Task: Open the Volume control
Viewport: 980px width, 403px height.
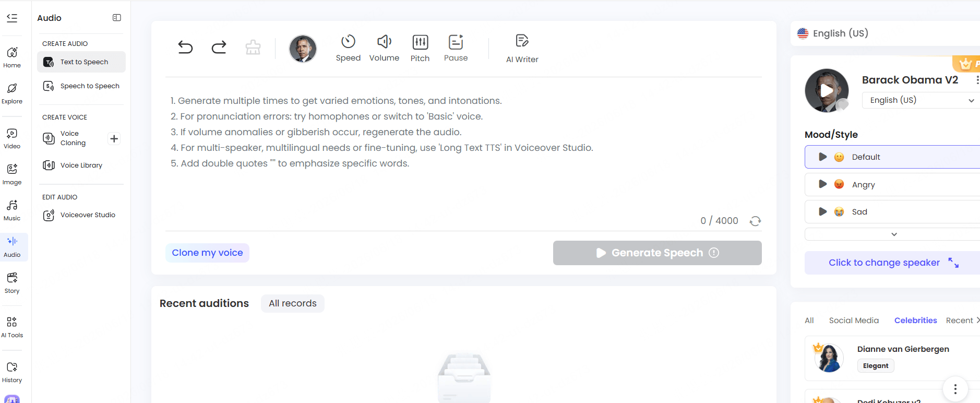Action: click(384, 48)
